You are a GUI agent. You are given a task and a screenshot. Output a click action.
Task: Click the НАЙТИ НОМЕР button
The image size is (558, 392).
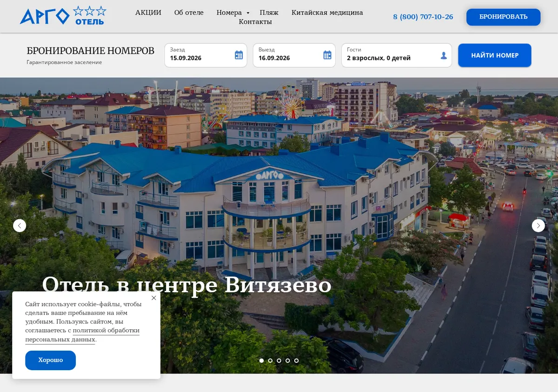coord(495,55)
